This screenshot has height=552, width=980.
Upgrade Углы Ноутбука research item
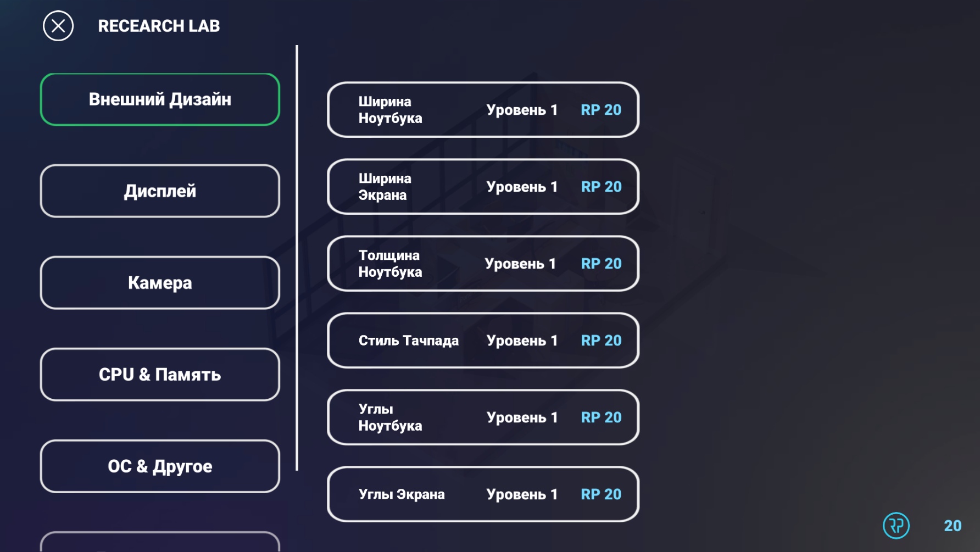coord(482,417)
